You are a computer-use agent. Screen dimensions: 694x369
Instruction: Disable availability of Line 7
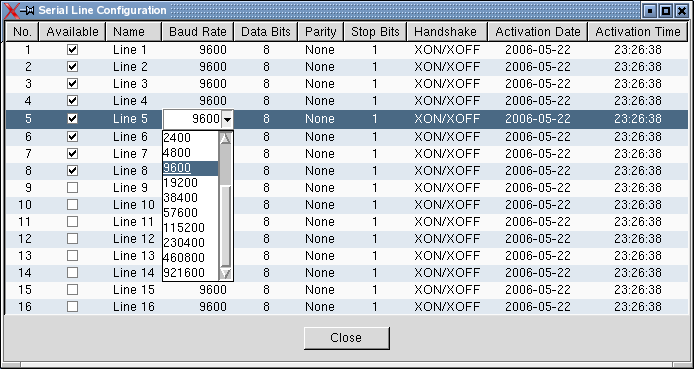pos(72,154)
